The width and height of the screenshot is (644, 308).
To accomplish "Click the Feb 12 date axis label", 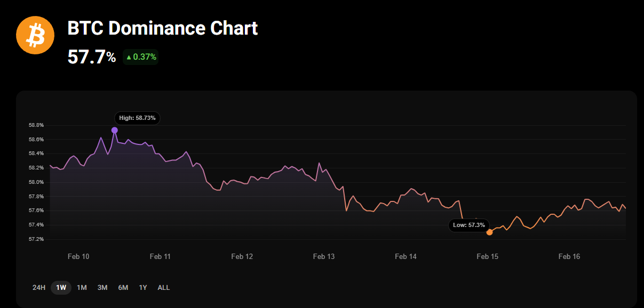I will [x=242, y=257].
